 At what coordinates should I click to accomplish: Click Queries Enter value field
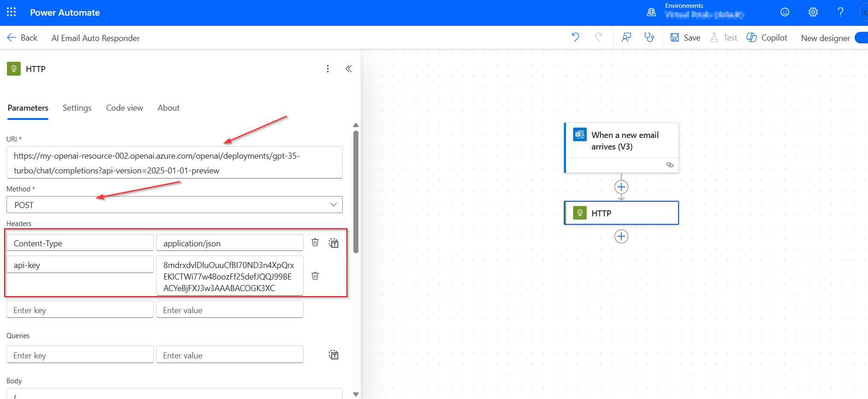click(230, 355)
